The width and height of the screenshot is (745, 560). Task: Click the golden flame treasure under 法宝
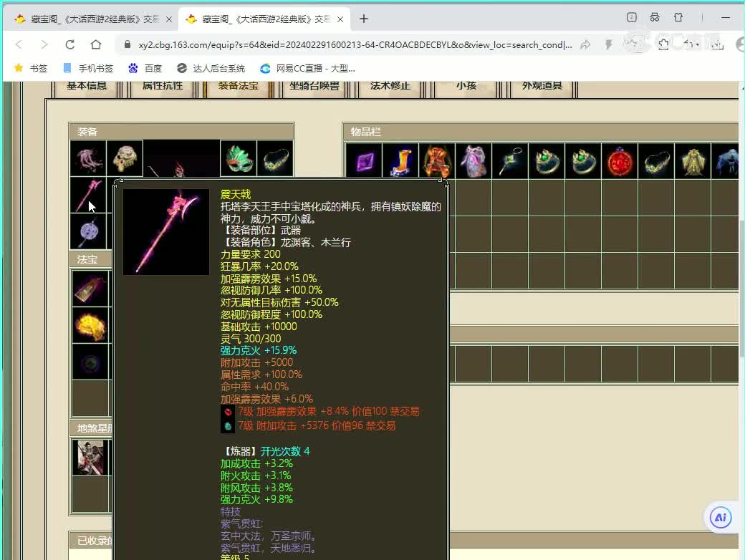pyautogui.click(x=90, y=325)
